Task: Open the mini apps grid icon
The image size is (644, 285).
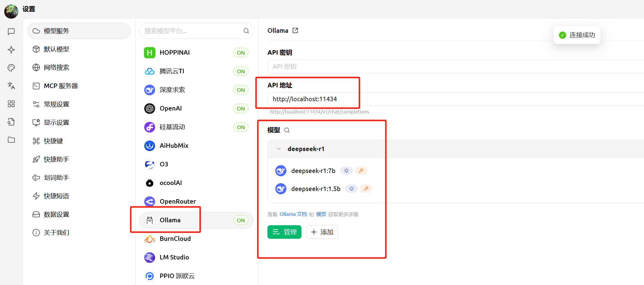Action: 11,104
